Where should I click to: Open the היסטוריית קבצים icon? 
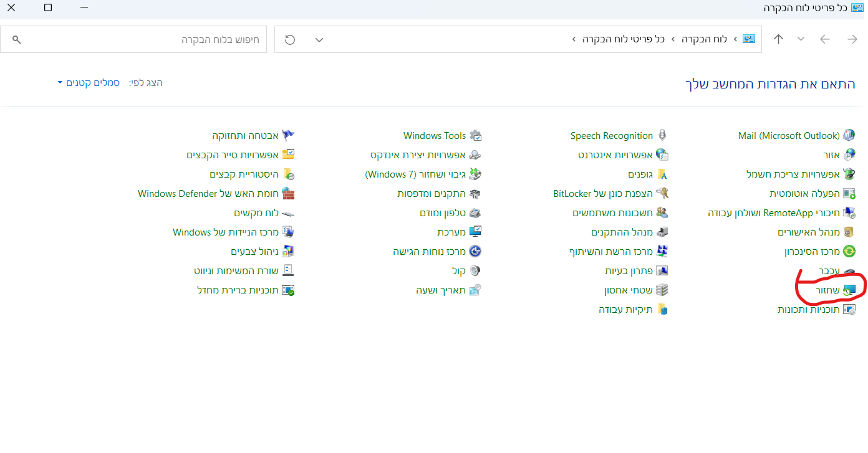(288, 174)
